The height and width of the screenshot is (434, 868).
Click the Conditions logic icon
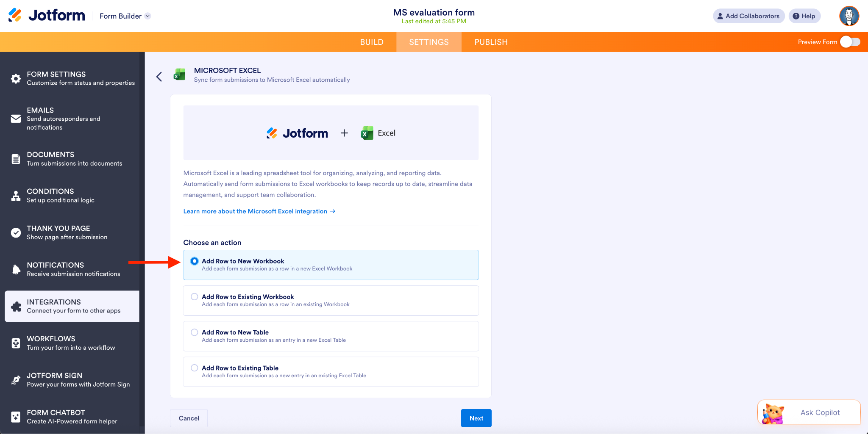point(16,196)
